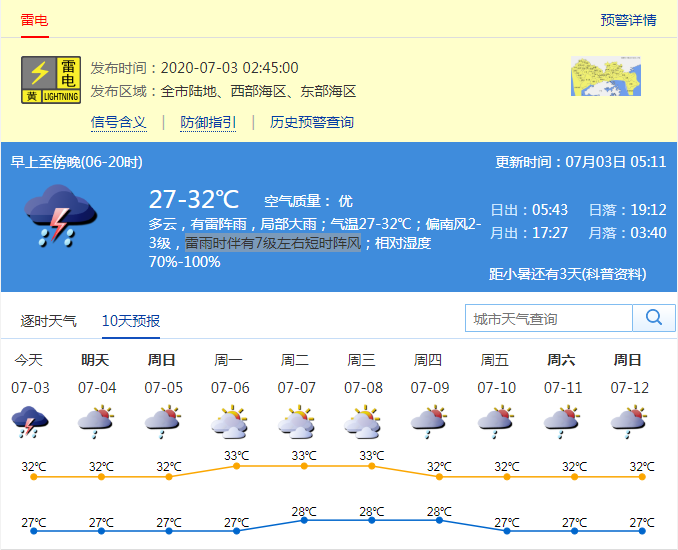Click the search magnifier button
This screenshot has height=550, width=678.
[x=655, y=318]
